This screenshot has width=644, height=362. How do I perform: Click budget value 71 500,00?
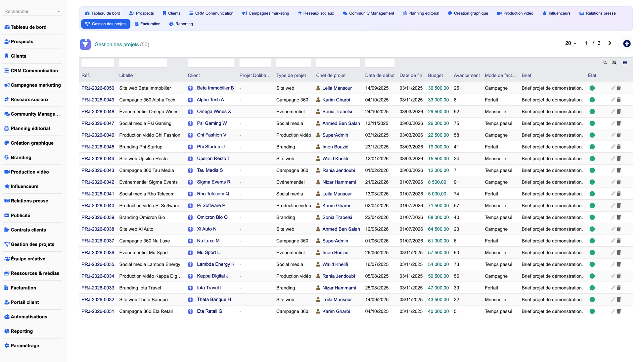(438, 206)
